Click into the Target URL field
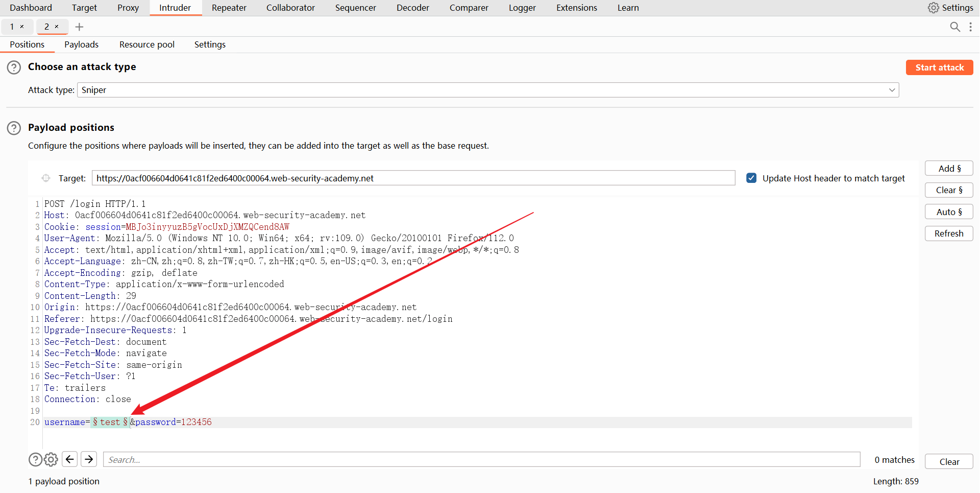Viewport: 980px width, 493px height. 413,178
